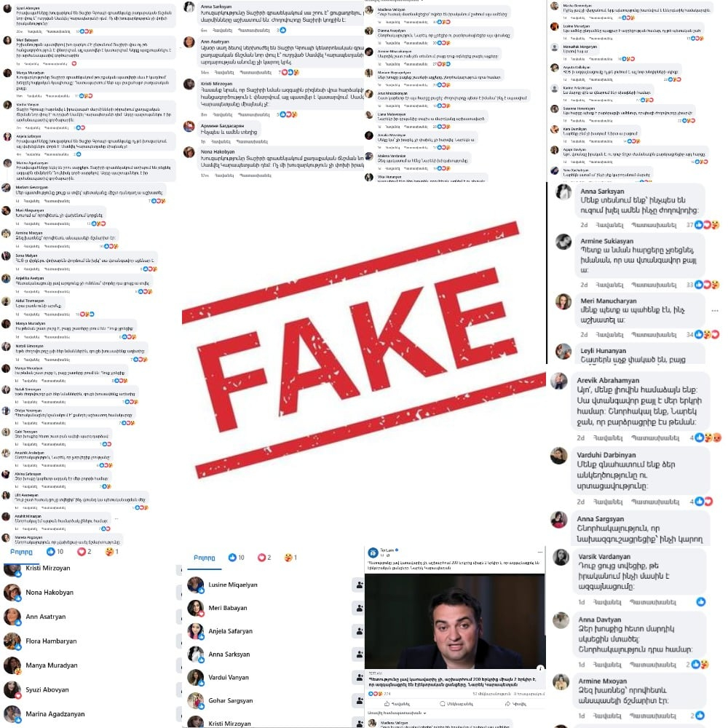Select thumbs-up reactions tab above Kristi Mirzoyan
Viewport: 728px width, 728px height.
tap(55, 552)
